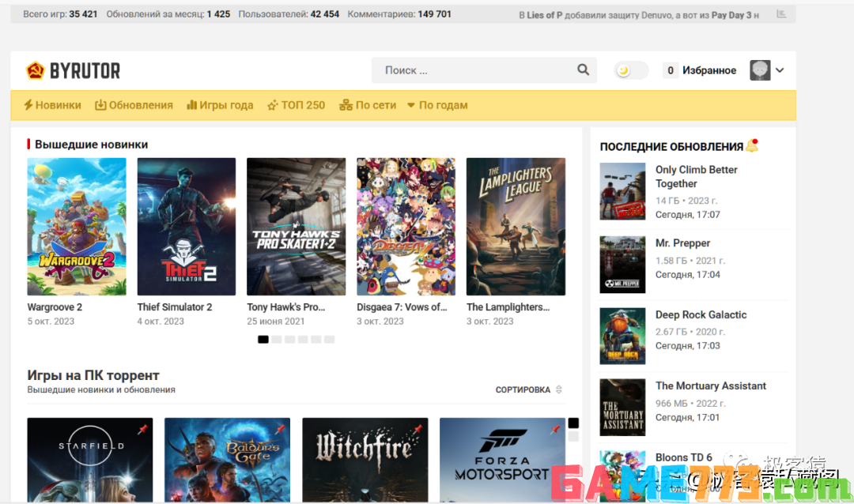Open the Witchfire game card
854x504 pixels.
365,460
